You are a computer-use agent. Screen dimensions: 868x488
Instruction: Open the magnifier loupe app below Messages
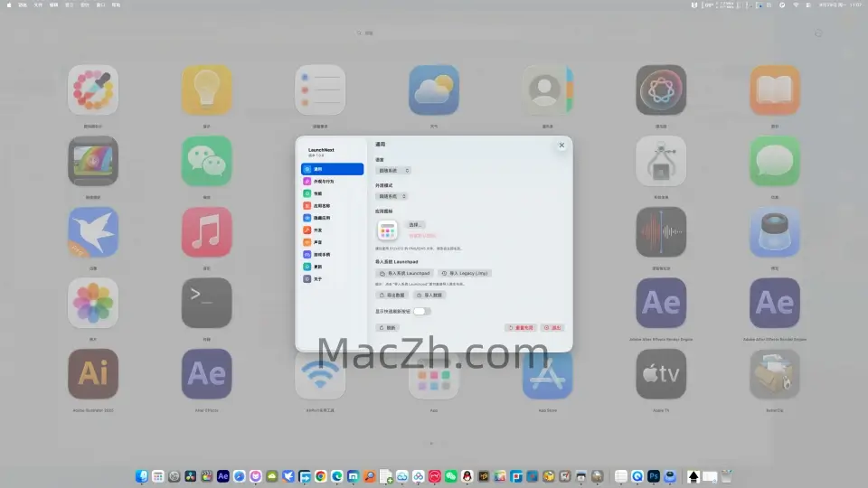tap(775, 232)
